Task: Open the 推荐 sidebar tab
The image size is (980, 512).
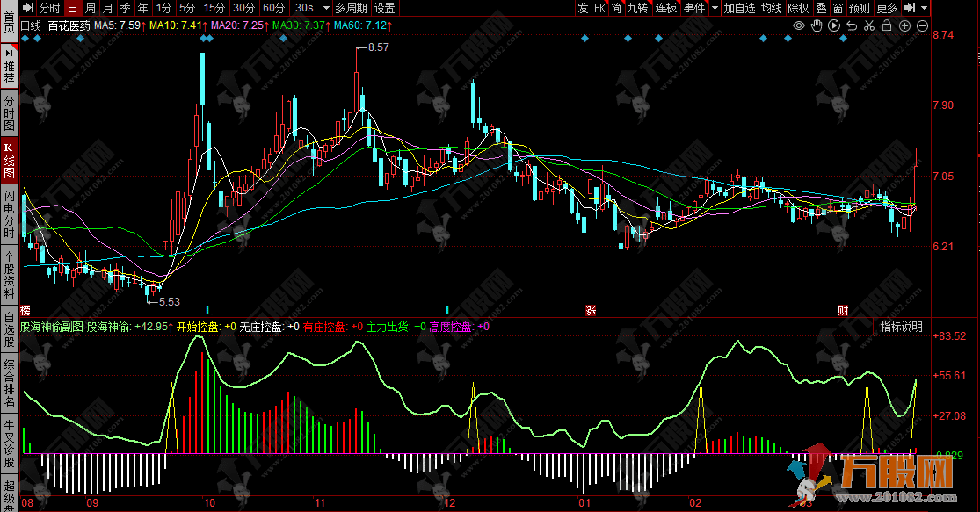Action: (9, 67)
